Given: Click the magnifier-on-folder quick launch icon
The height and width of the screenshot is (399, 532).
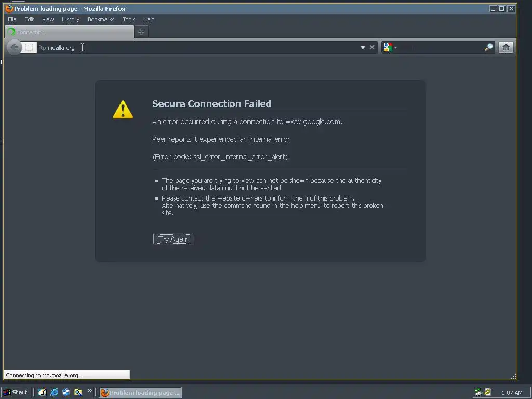Looking at the screenshot, I should (78, 393).
